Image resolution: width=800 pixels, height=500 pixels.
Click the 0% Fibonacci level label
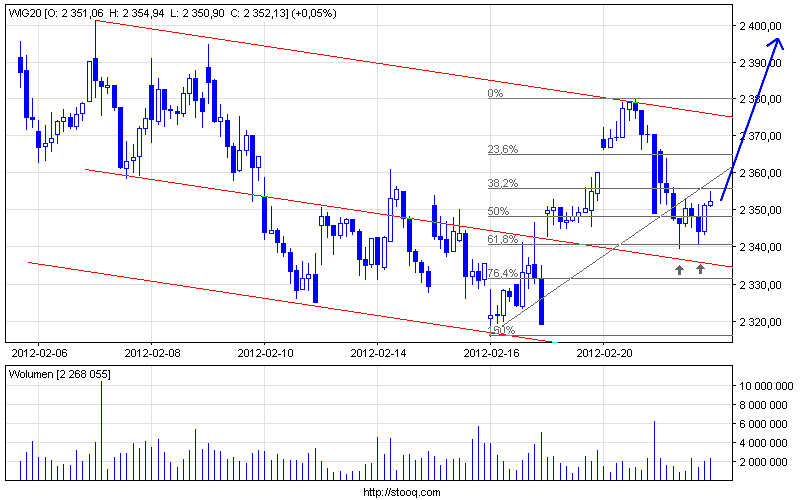pyautogui.click(x=495, y=93)
